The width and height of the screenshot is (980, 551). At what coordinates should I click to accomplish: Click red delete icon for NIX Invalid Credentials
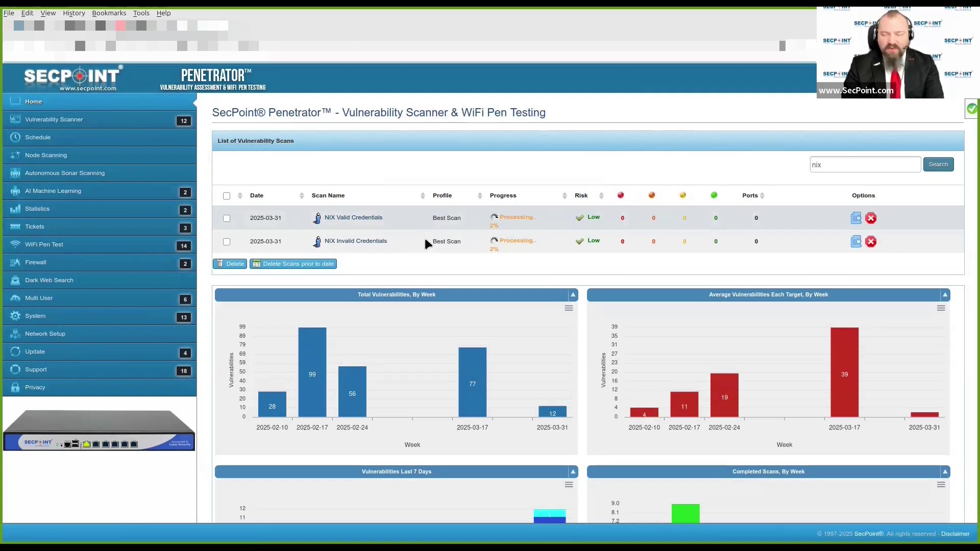[x=871, y=242]
